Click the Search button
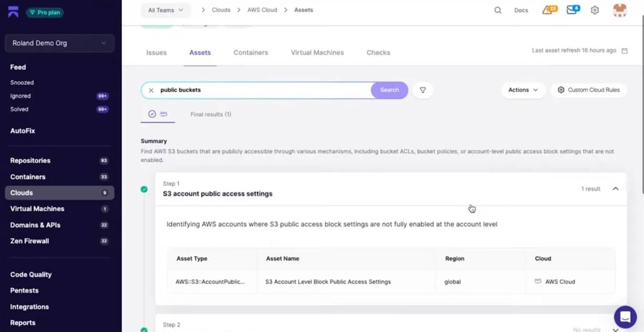The width and height of the screenshot is (644, 332). tap(389, 90)
